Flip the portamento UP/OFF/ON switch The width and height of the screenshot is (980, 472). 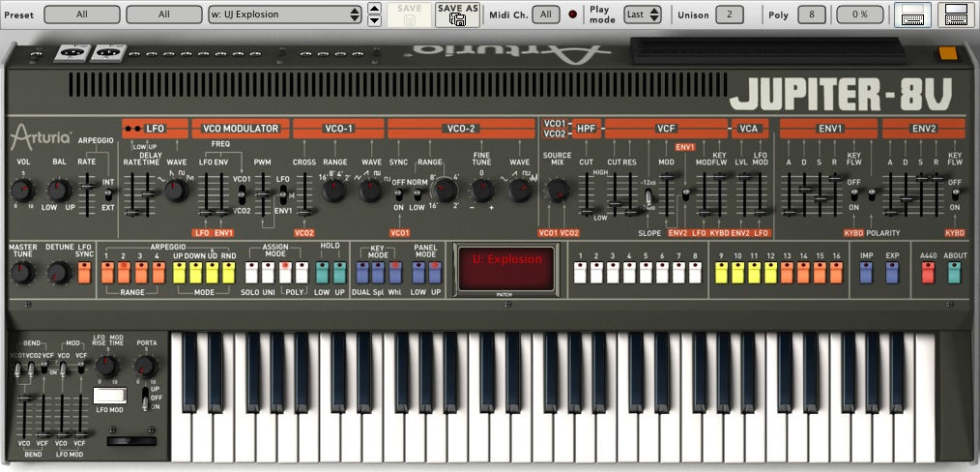coord(146,398)
